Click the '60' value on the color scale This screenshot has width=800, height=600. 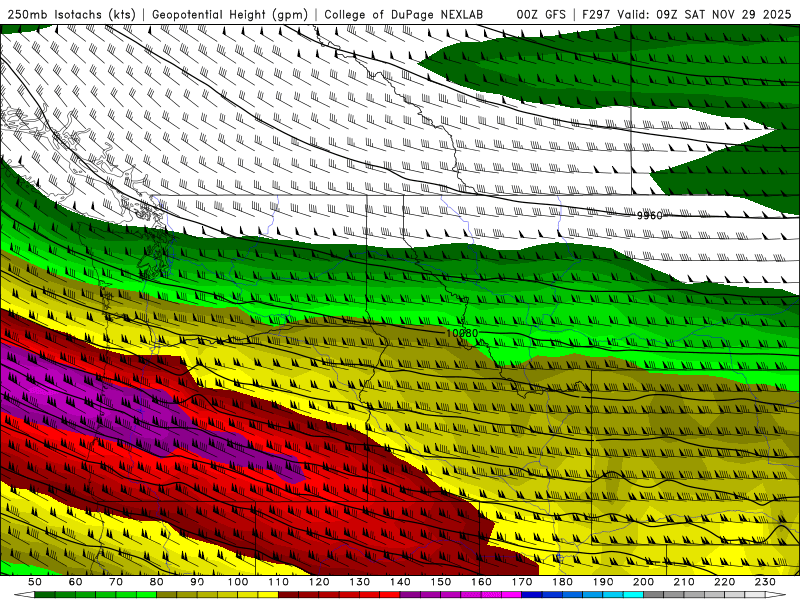point(75,582)
